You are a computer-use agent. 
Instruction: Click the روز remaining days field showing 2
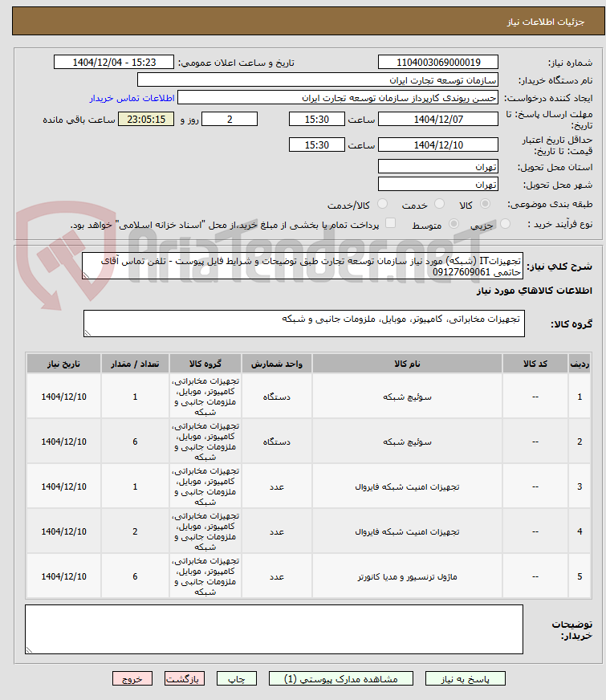(230, 119)
